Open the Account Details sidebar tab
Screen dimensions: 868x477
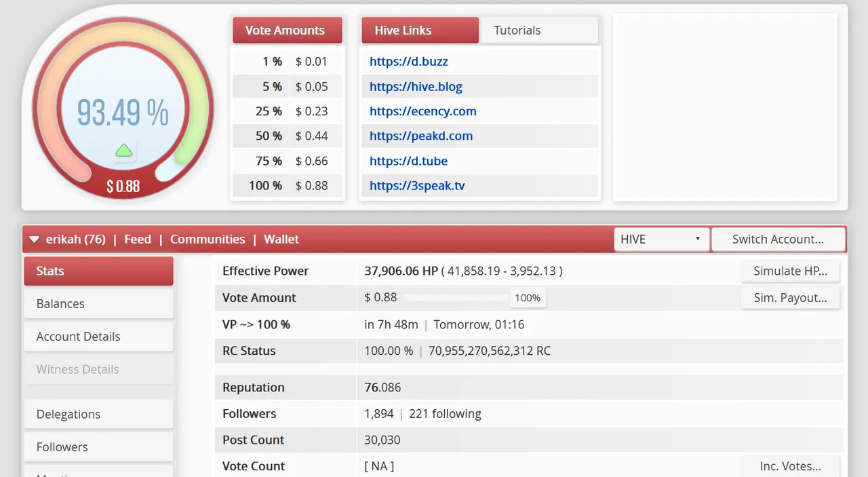pyautogui.click(x=98, y=337)
